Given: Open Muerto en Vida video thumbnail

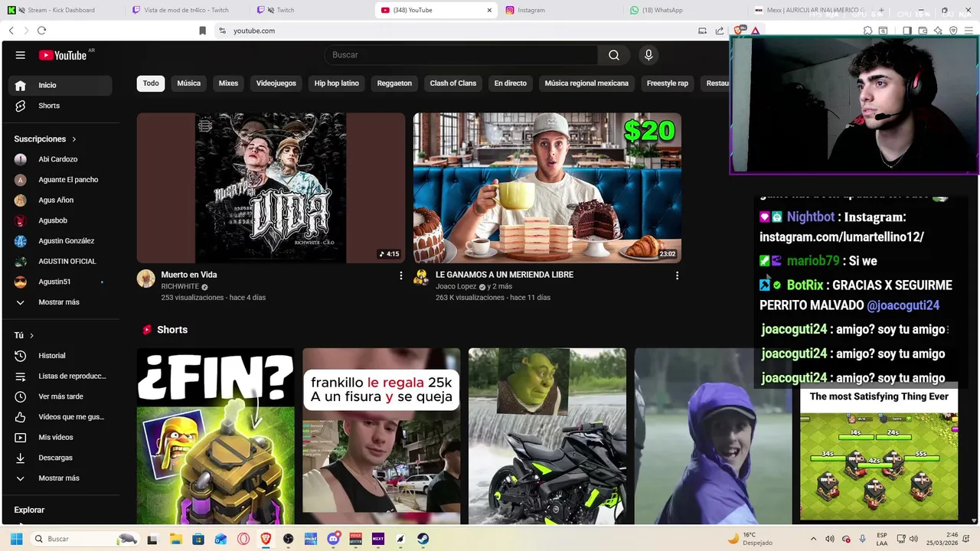Looking at the screenshot, I should 271,188.
